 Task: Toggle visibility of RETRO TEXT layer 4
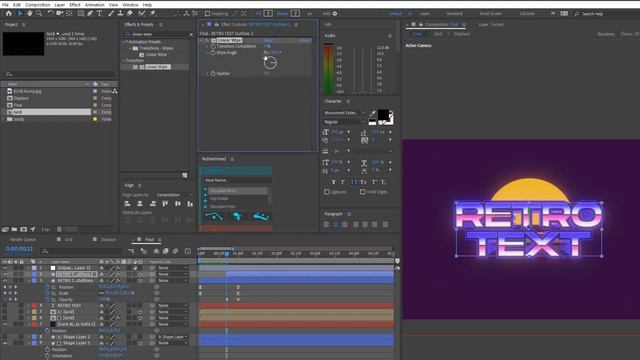5,305
